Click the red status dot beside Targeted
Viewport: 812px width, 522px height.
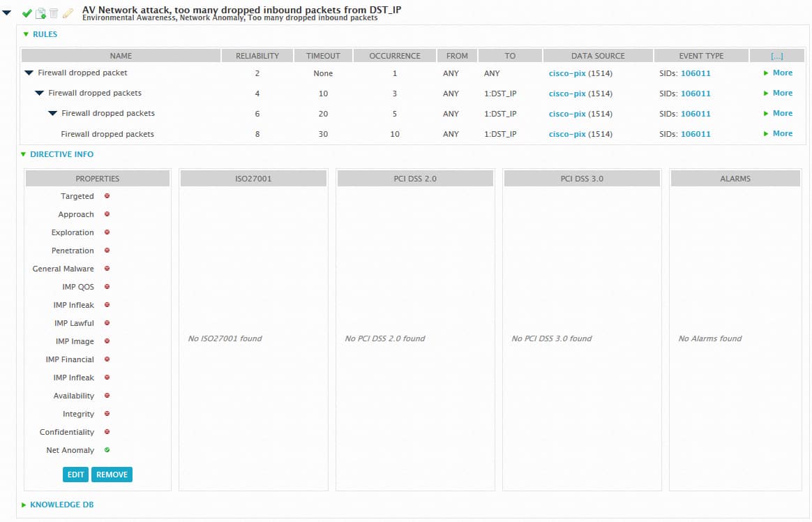(107, 195)
